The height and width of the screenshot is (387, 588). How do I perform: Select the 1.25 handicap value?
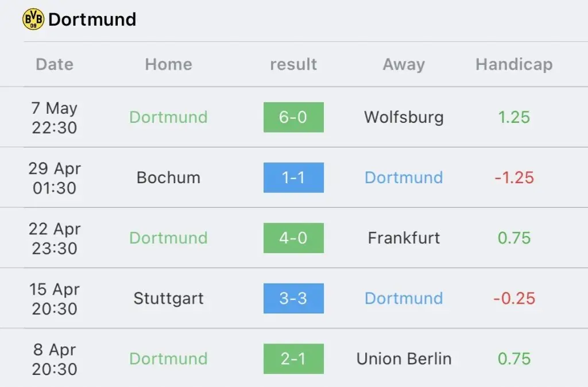[514, 117]
